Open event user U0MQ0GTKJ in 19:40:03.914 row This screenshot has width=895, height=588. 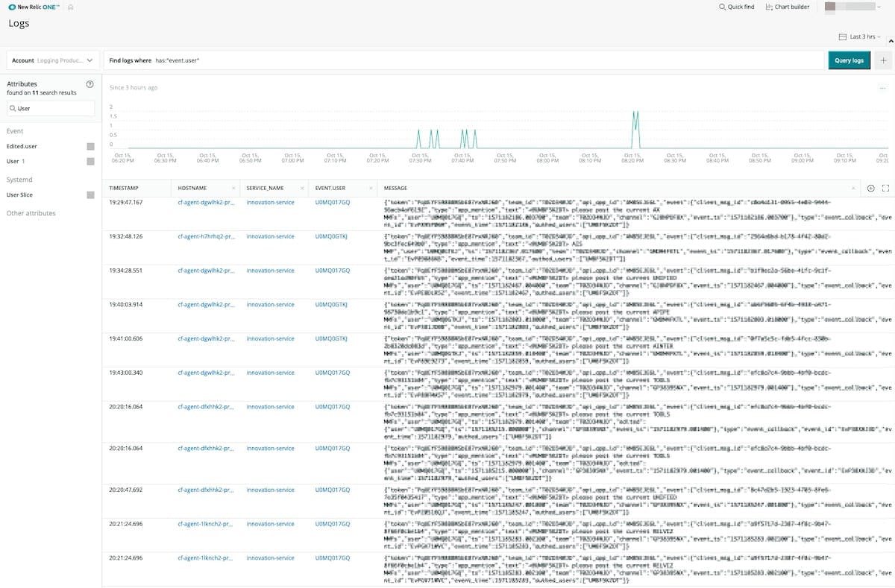[x=331, y=305]
